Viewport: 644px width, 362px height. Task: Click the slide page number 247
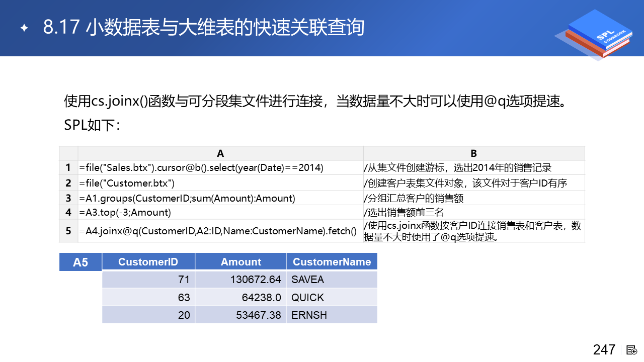[604, 349]
